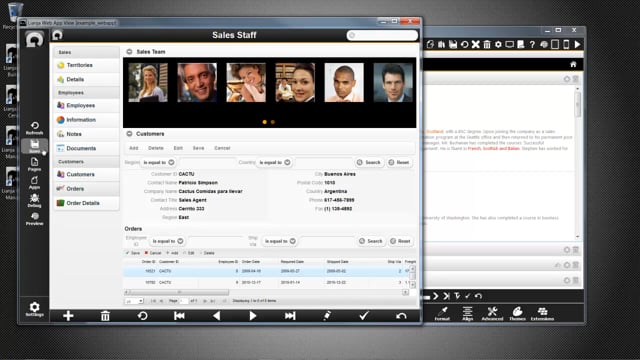Click Cancel in the Customers section toolbar
640x360 pixels.
[x=222, y=148]
